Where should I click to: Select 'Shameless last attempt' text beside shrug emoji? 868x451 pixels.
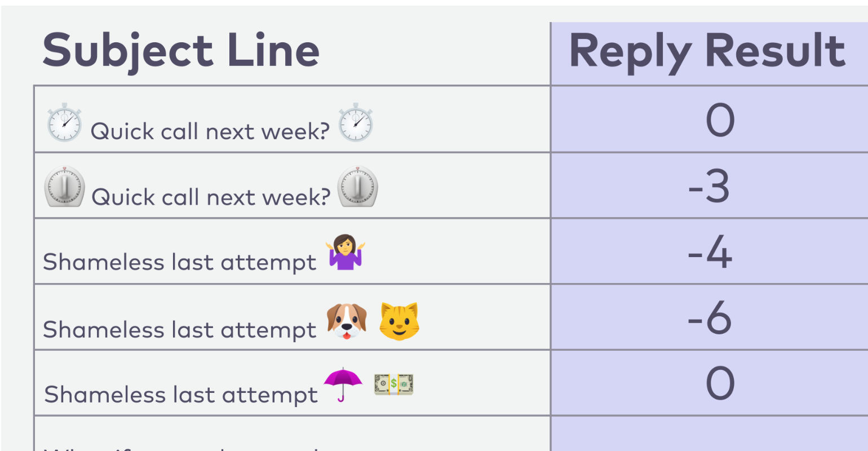(180, 262)
